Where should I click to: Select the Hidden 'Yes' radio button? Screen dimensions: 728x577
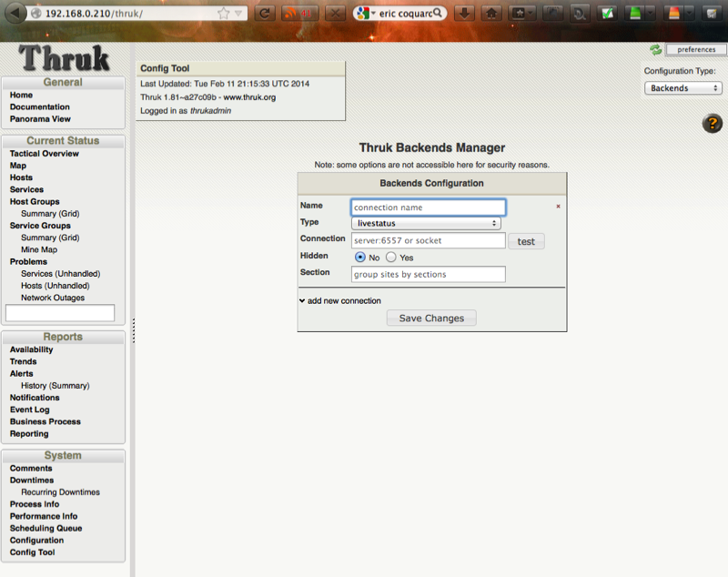click(391, 258)
